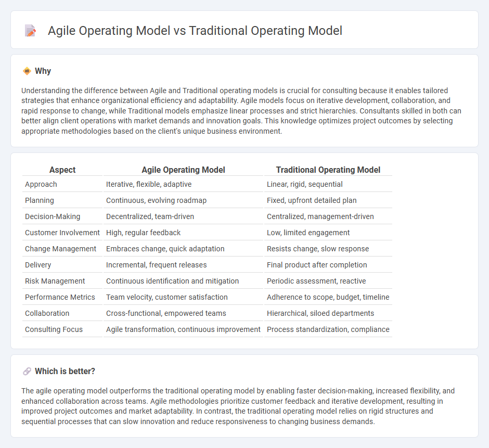Click the cell Agile transformation, continuous improvement
The image size is (489, 448).
[183, 329]
